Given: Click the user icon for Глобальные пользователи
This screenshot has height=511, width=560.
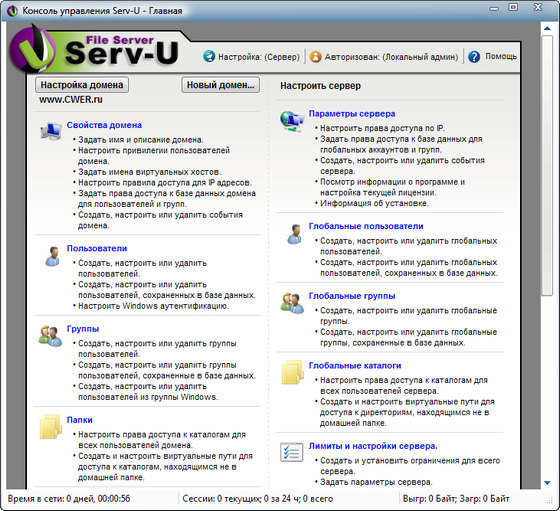Looking at the screenshot, I should pos(295,234).
